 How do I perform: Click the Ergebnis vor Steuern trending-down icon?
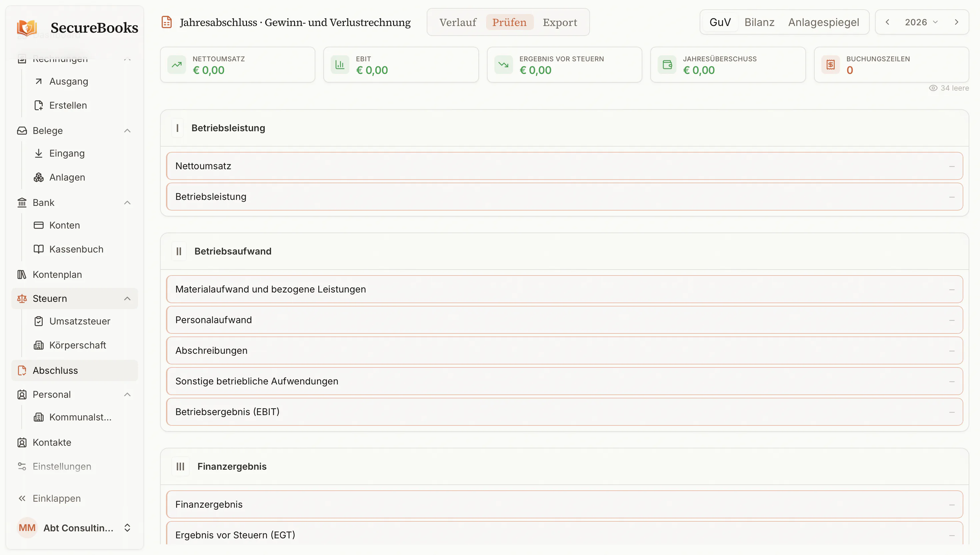(x=503, y=65)
